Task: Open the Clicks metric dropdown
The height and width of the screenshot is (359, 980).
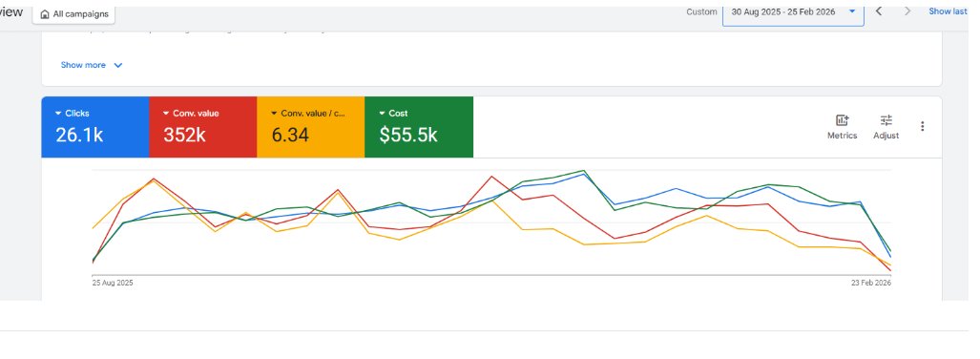Action: 72,114
